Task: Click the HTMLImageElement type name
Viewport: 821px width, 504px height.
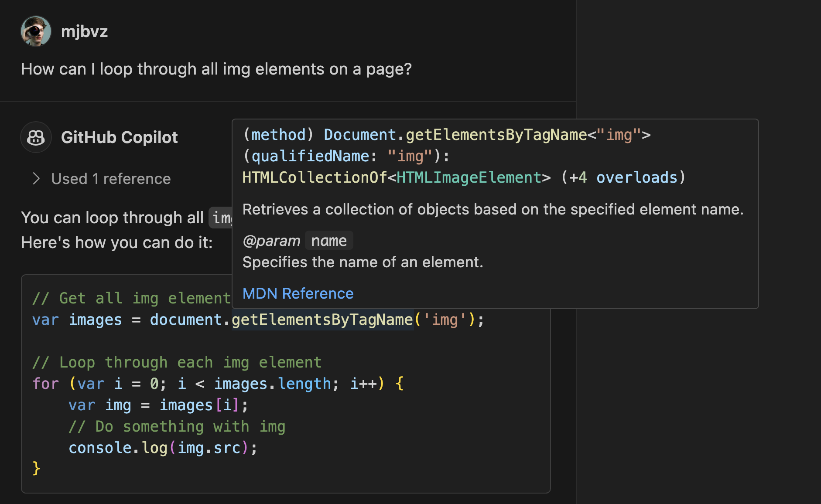Action: pyautogui.click(x=471, y=177)
